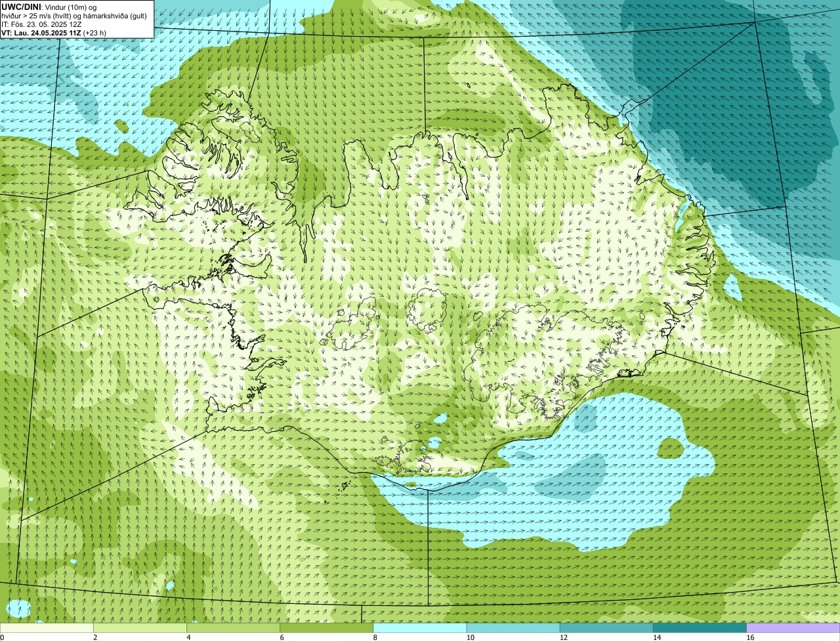
Task: Click the legend scale label '14'
Action: click(657, 637)
